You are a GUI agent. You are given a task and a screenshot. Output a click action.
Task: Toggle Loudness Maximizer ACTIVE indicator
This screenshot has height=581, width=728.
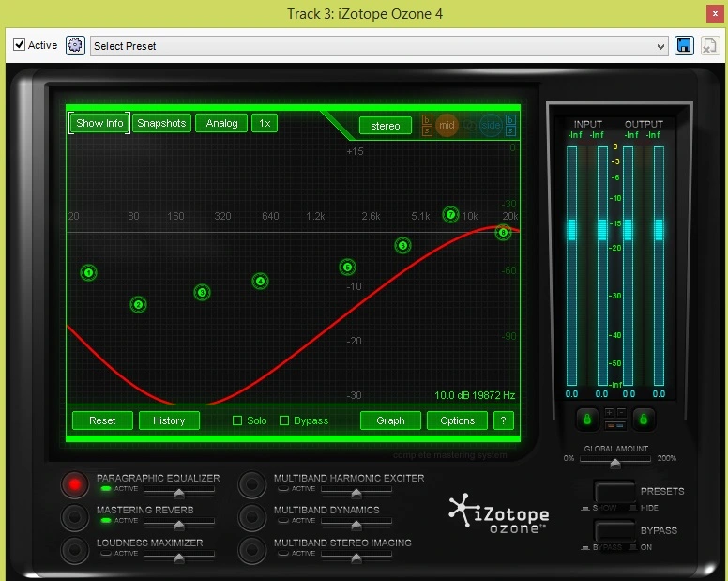(106, 553)
